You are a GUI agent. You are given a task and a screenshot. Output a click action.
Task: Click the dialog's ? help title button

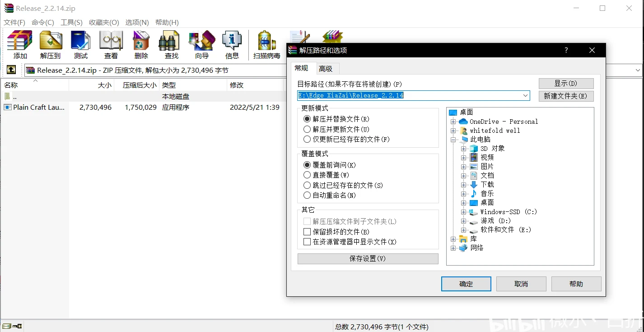click(566, 51)
